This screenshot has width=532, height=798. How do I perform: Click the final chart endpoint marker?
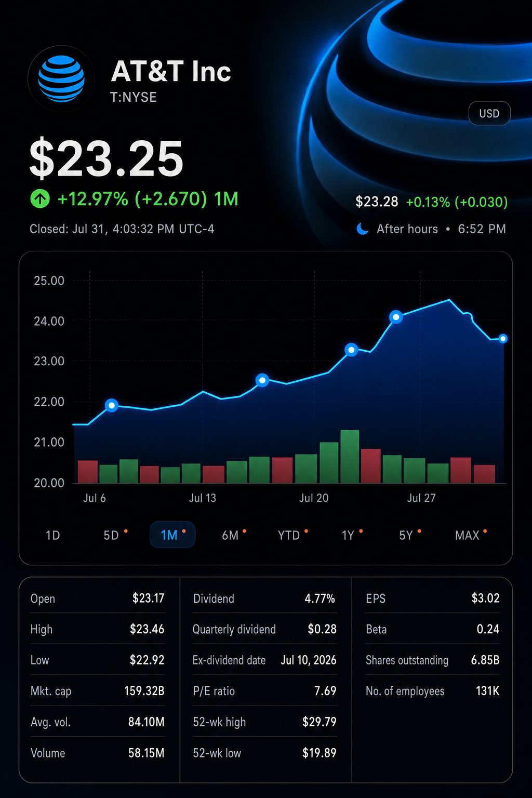click(503, 339)
